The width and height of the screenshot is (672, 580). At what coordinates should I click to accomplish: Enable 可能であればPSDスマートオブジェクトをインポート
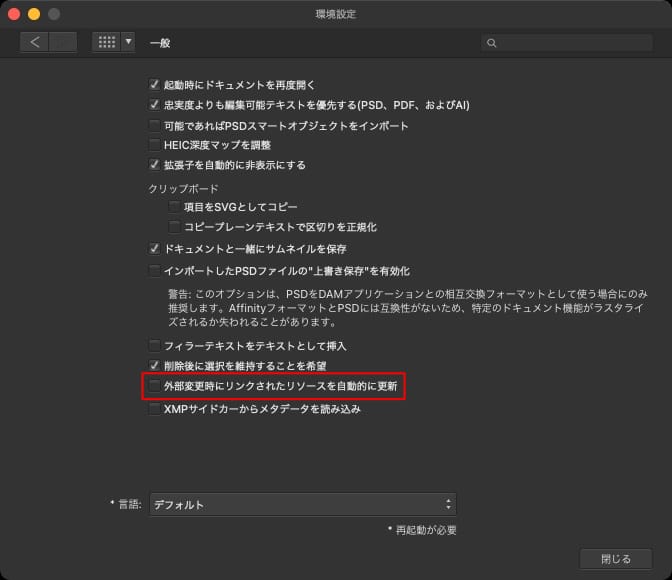(x=154, y=125)
